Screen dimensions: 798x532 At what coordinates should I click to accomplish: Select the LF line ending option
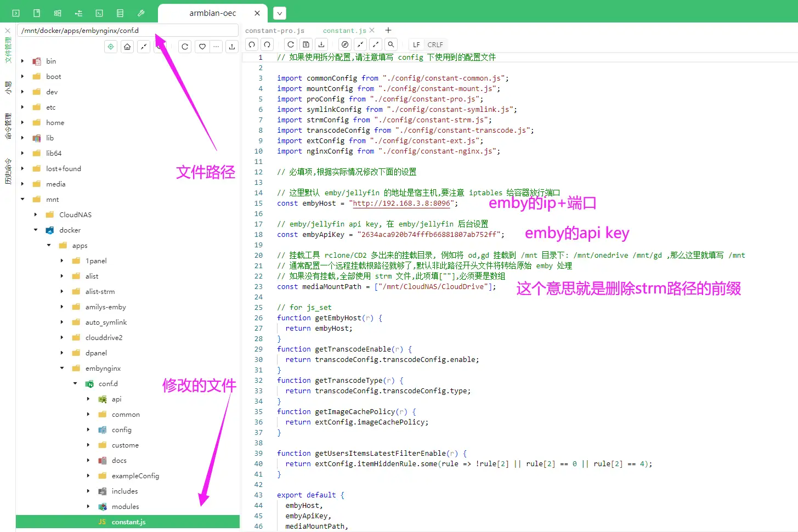click(x=416, y=44)
